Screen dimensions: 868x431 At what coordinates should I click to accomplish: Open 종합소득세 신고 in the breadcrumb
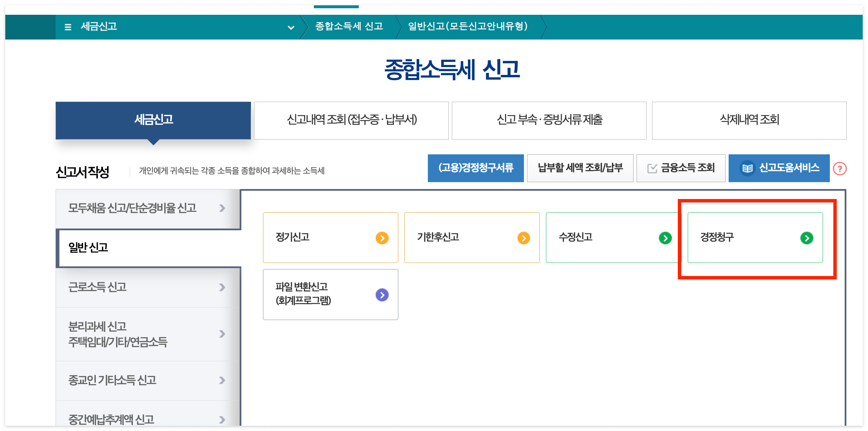pos(349,27)
